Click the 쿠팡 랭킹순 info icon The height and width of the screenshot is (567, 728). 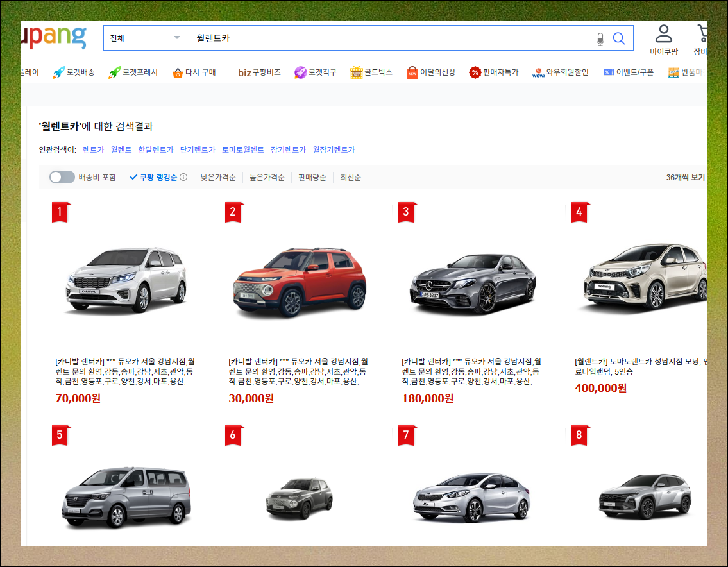[x=183, y=177]
